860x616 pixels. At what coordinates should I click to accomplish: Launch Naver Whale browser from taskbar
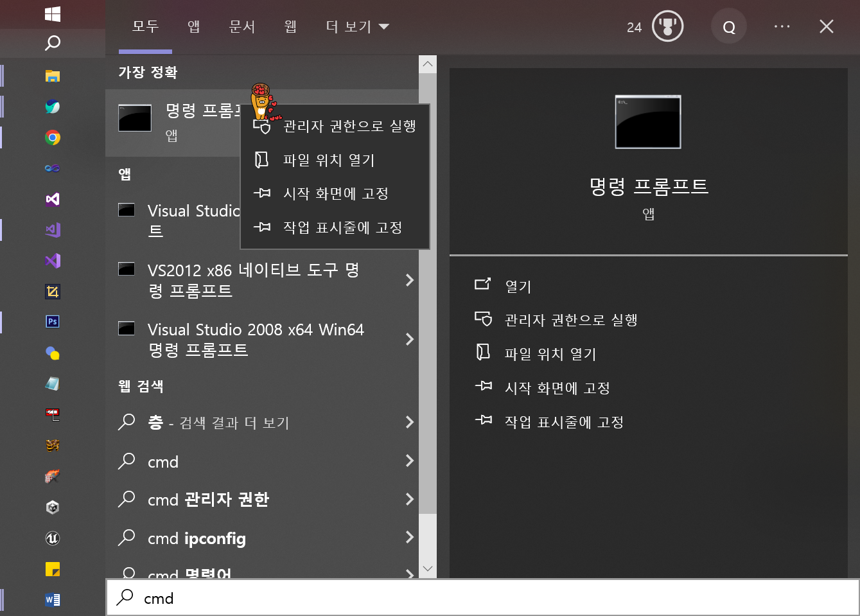[53, 107]
